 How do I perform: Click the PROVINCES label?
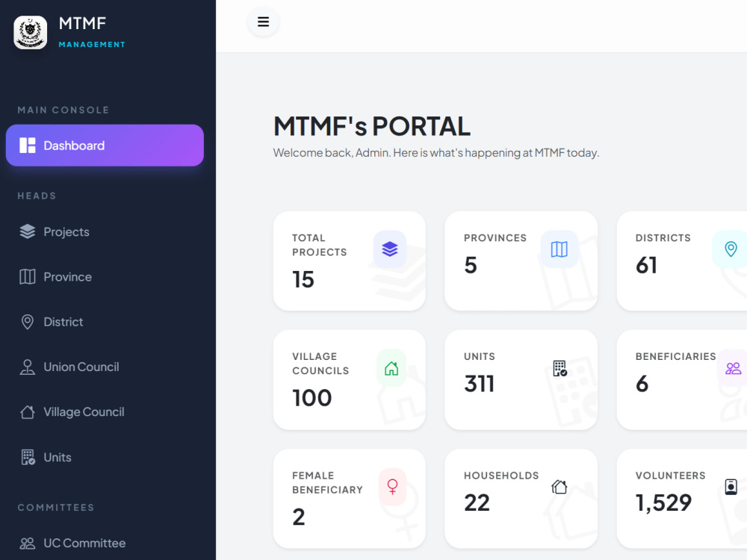[x=495, y=237]
